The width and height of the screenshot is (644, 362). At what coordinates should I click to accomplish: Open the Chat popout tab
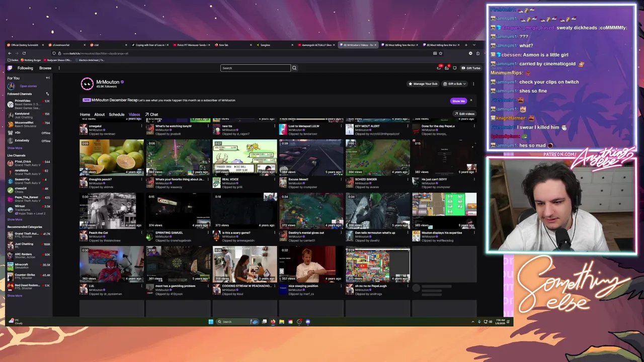pyautogui.click(x=151, y=115)
